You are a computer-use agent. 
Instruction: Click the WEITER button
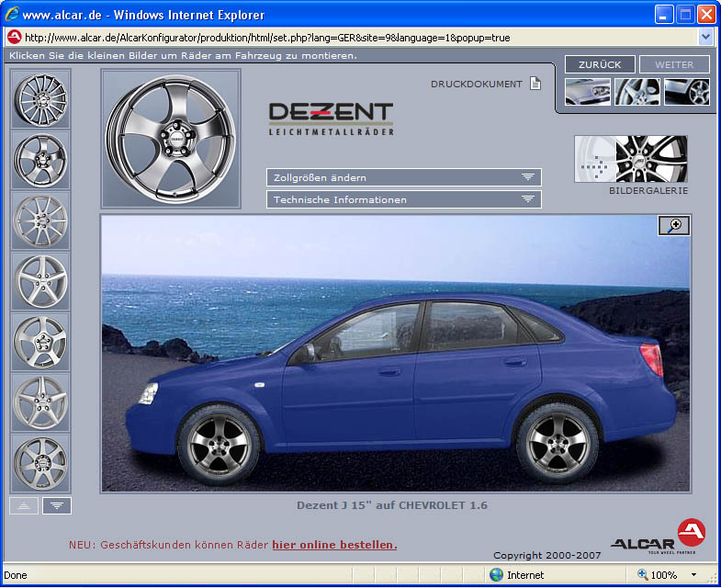[x=674, y=64]
